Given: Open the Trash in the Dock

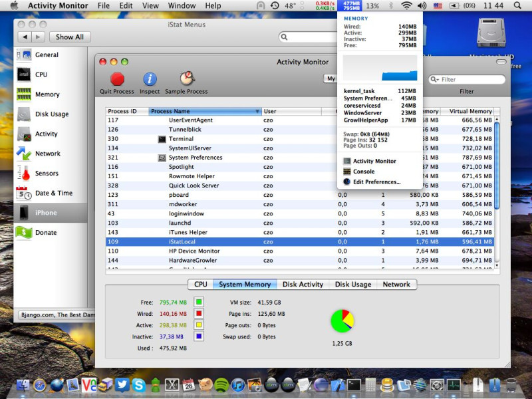Looking at the screenshot, I should tap(511, 385).
